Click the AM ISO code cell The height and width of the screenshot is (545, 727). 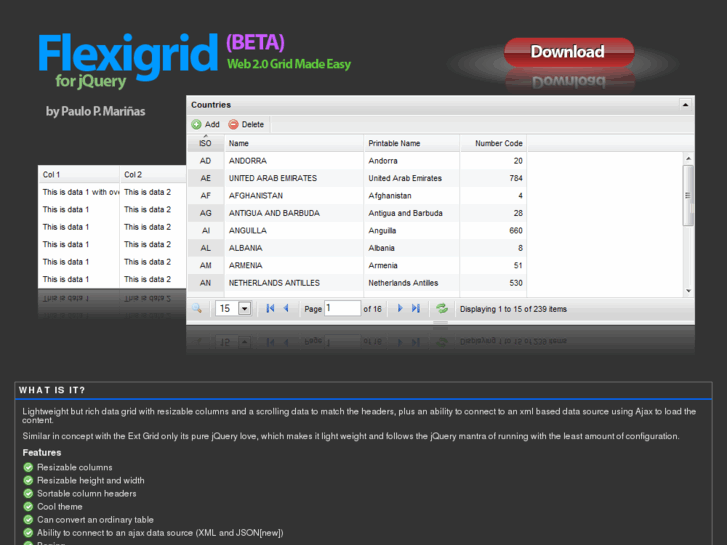(205, 265)
